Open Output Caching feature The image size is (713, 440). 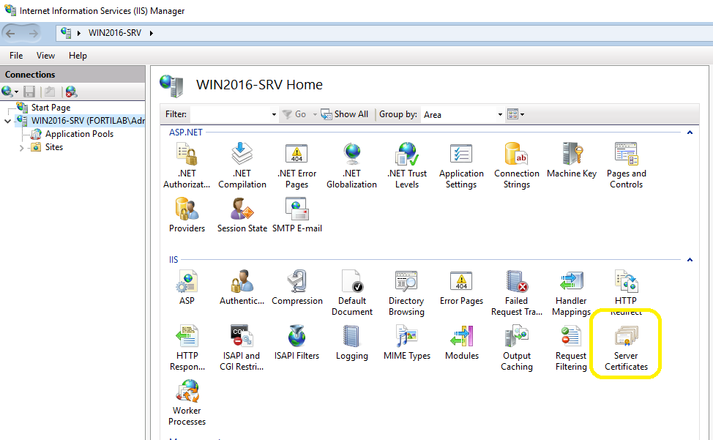pyautogui.click(x=517, y=348)
